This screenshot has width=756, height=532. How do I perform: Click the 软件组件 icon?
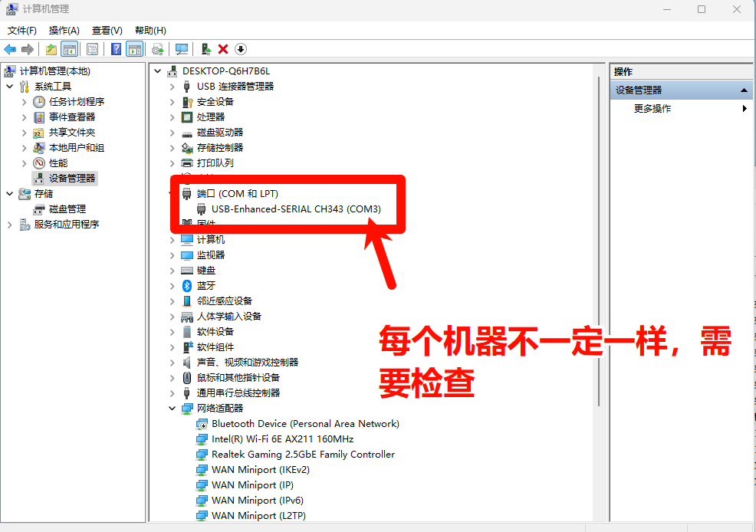[187, 347]
